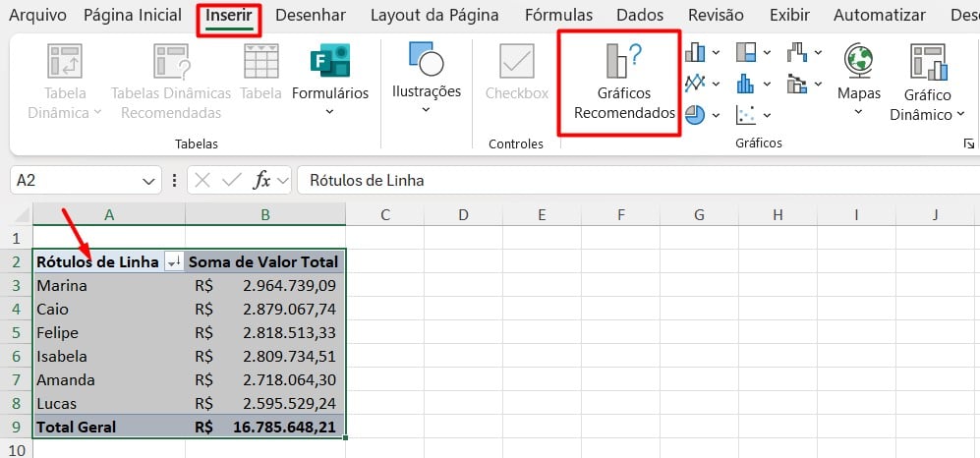
Task: Open Gráficos group dialog launcher
Action: pyautogui.click(x=968, y=144)
